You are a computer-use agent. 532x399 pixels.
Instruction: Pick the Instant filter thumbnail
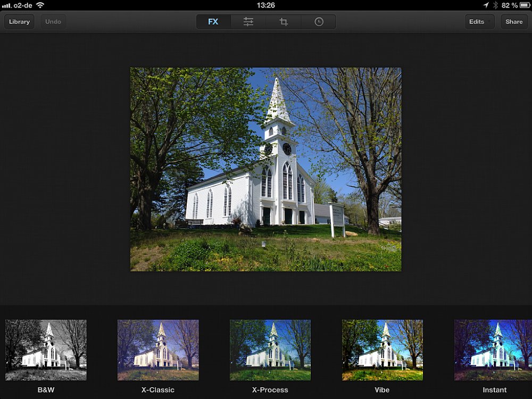point(493,350)
